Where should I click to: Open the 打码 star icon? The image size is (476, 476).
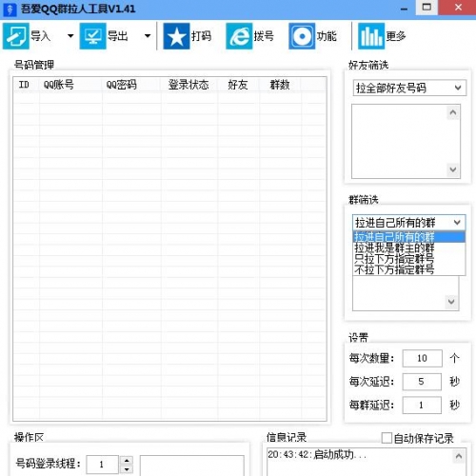click(x=176, y=36)
